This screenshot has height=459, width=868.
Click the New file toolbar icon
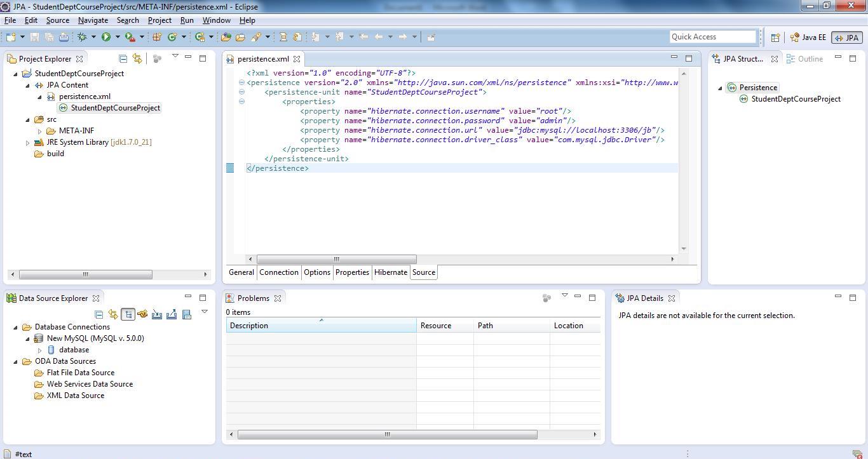coord(11,37)
